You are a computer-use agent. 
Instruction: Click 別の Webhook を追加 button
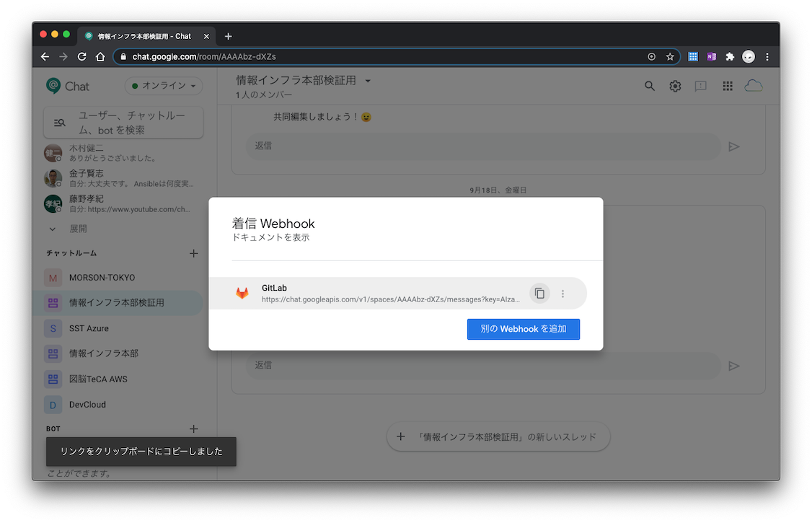tap(524, 329)
